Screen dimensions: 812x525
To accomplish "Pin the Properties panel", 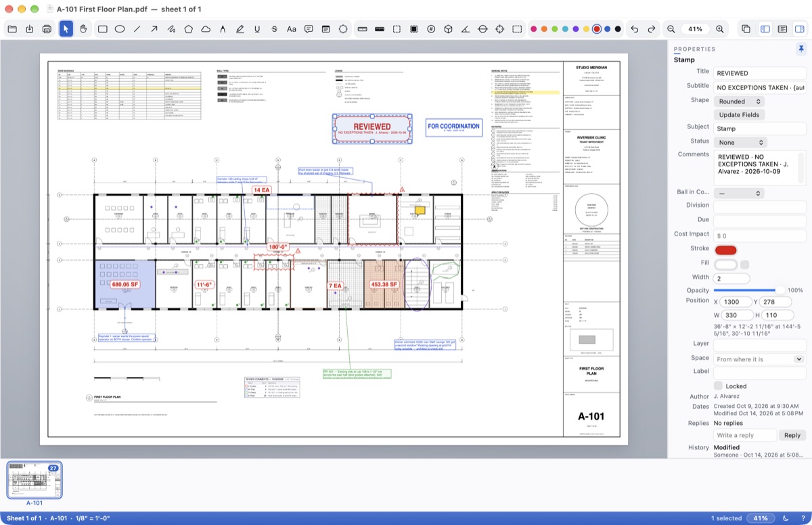I will 801,49.
